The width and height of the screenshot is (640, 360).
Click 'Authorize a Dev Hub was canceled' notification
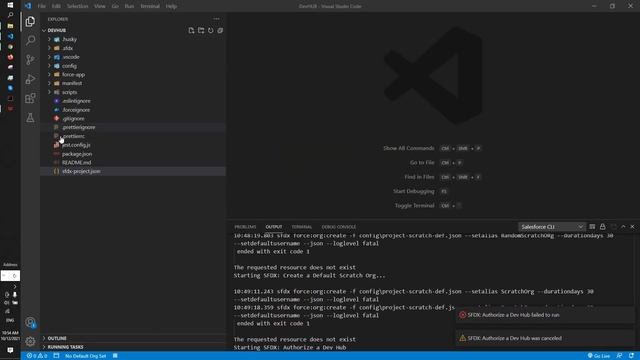[x=545, y=338]
